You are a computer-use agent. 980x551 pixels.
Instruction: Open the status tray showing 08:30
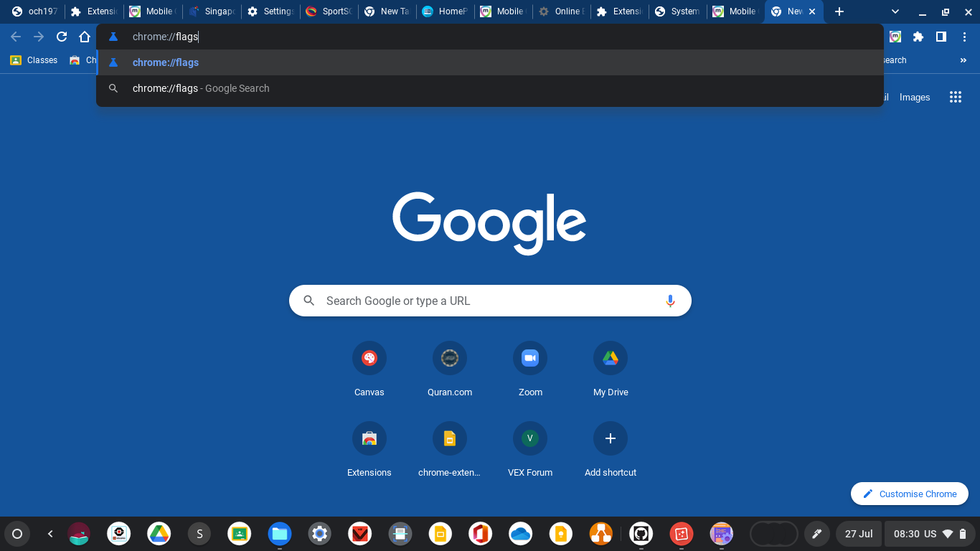930,534
